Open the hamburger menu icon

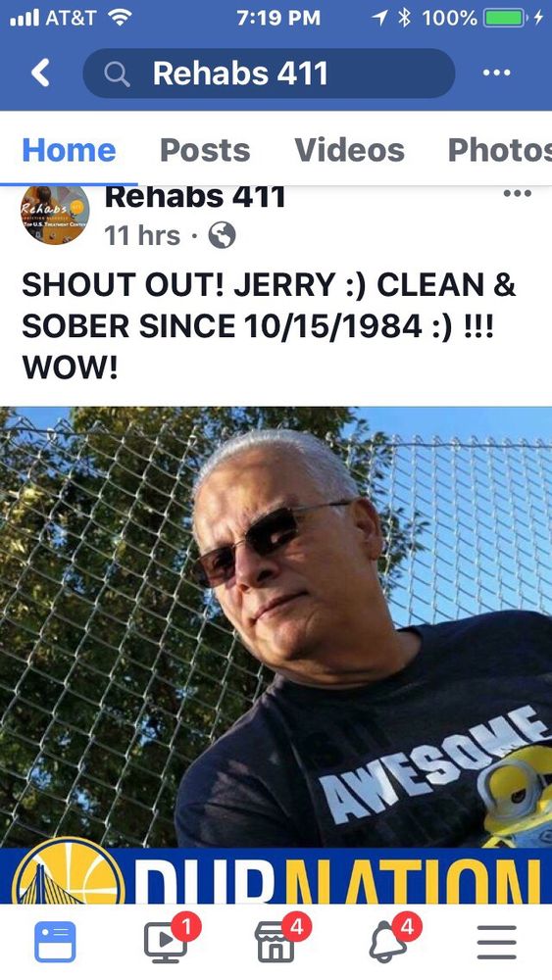coord(497,942)
